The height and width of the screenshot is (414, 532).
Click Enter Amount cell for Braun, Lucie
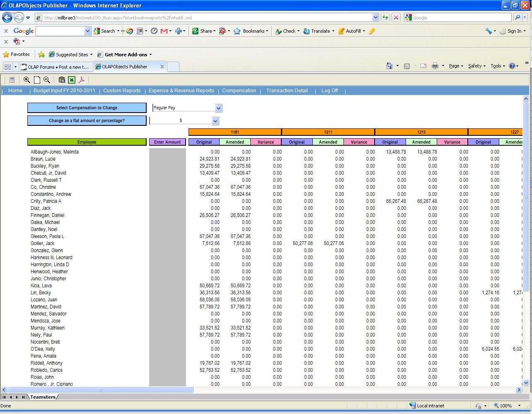coord(167,159)
